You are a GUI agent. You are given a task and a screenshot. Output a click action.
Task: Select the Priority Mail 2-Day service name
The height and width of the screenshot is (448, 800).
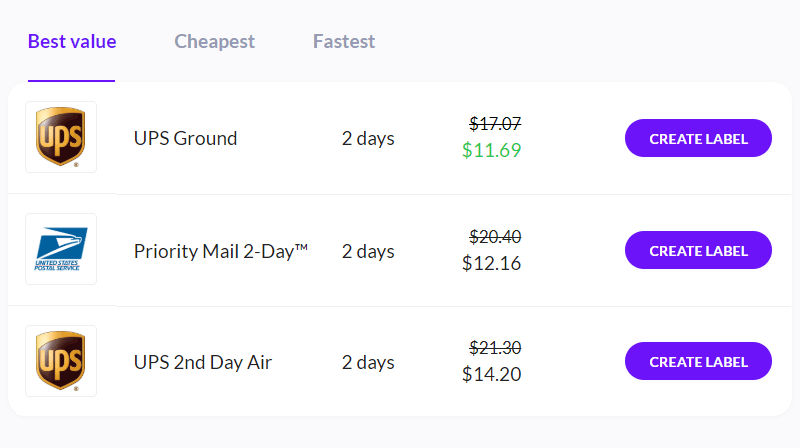pyautogui.click(x=221, y=251)
